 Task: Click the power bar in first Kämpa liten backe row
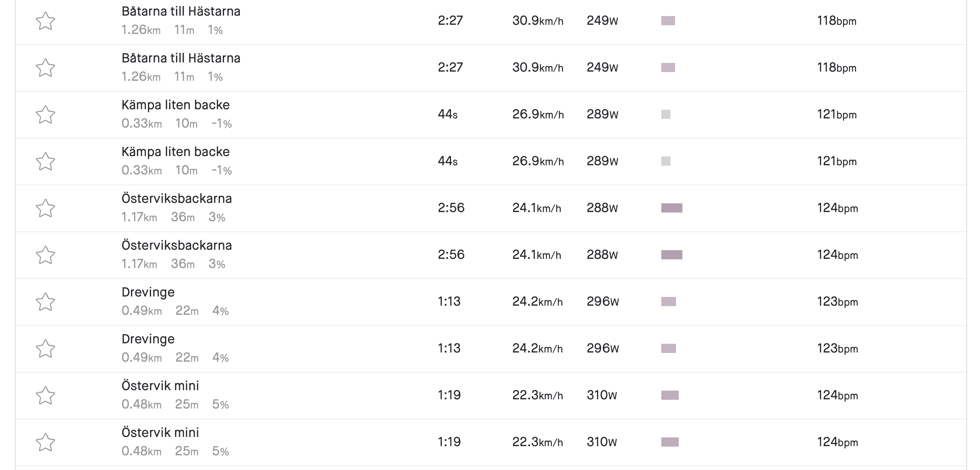(665, 115)
